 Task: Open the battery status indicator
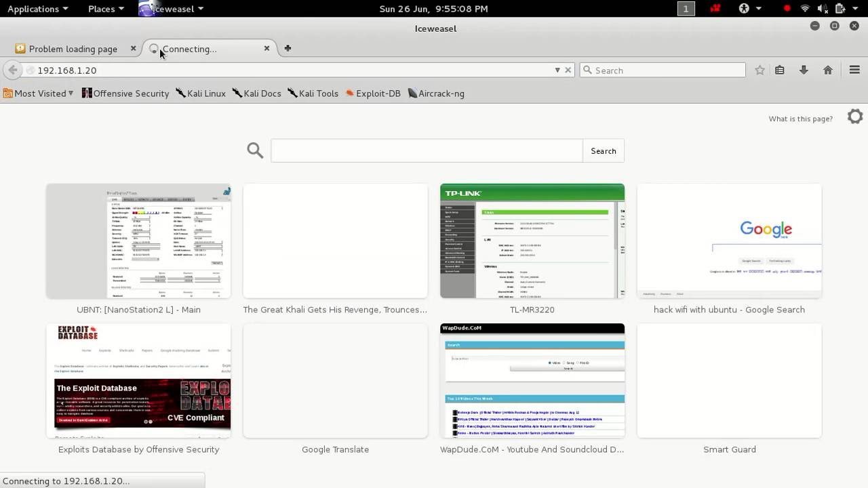point(840,9)
